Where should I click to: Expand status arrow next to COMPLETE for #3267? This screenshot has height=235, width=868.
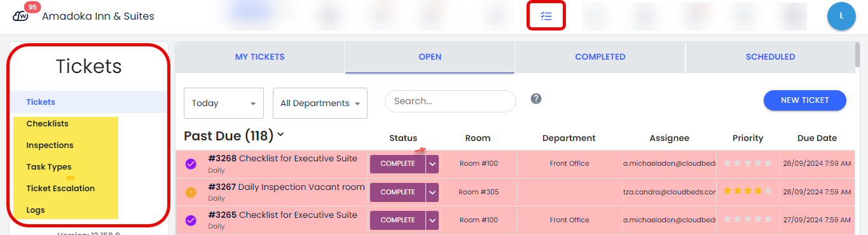coord(432,192)
